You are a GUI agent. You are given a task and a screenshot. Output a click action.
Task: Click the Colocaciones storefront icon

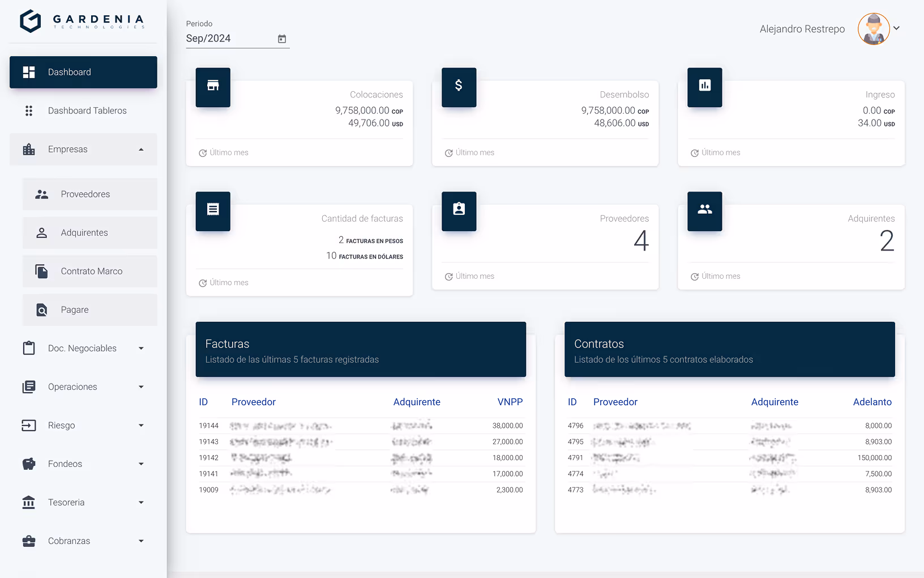(x=212, y=87)
